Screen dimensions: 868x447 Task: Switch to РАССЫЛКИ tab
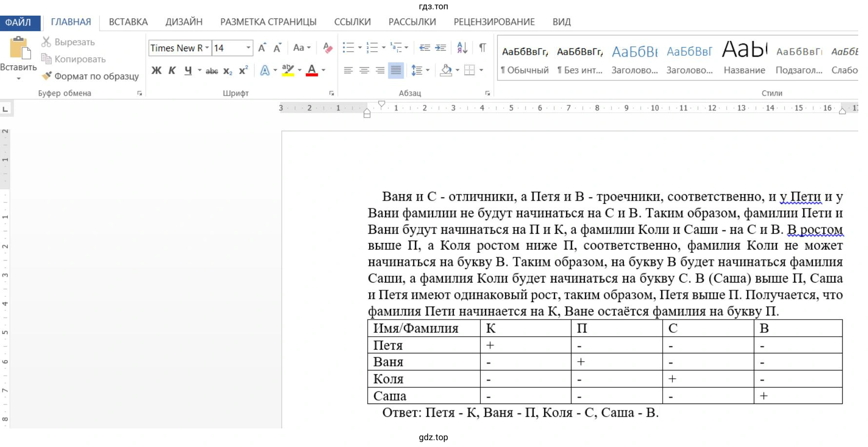click(412, 22)
